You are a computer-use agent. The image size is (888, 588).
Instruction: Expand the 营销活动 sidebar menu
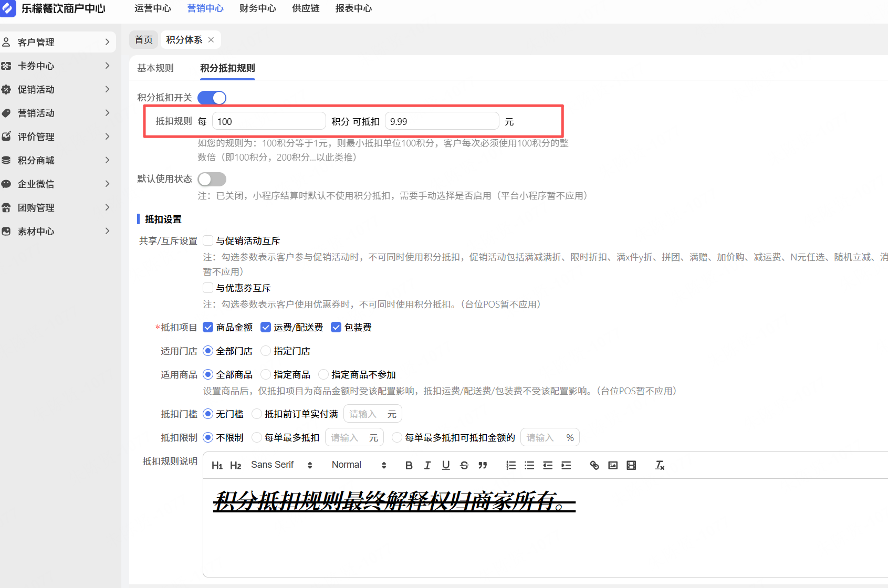click(x=107, y=113)
